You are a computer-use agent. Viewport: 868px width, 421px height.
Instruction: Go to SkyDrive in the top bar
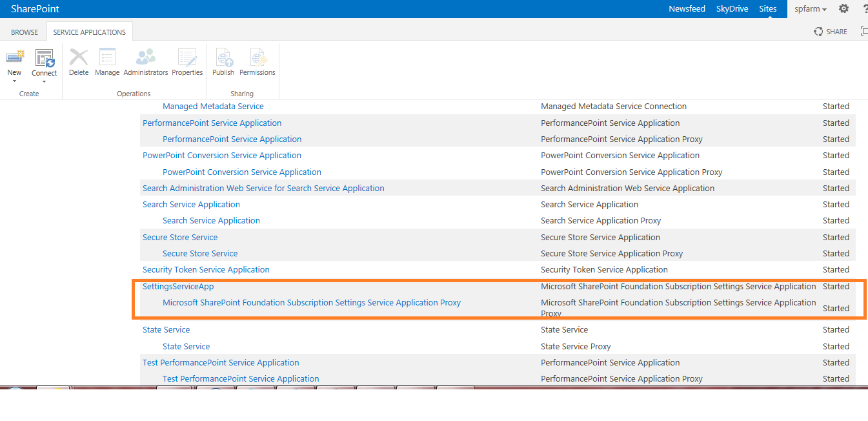click(x=732, y=9)
